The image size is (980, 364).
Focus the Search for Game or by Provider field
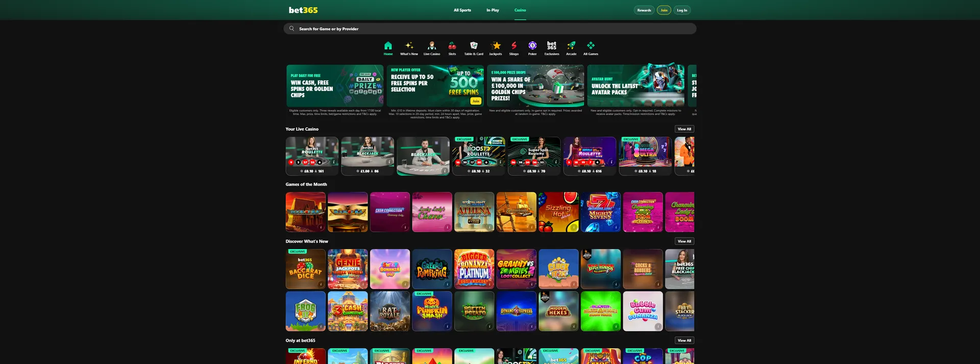point(490,29)
